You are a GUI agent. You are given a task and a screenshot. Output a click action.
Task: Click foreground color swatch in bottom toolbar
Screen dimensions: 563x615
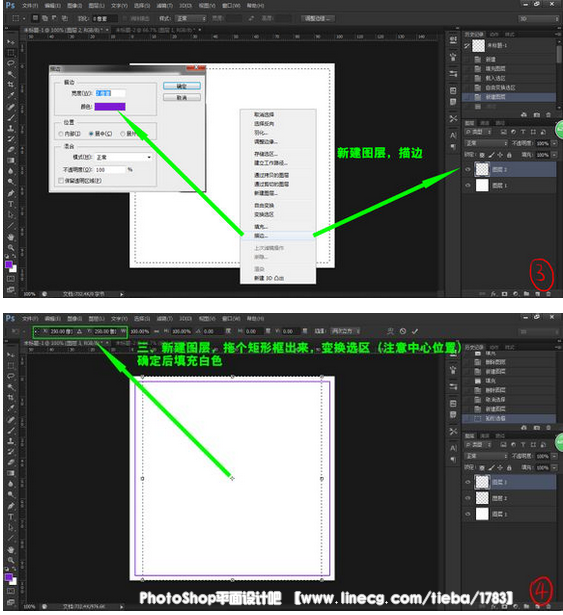[9, 577]
